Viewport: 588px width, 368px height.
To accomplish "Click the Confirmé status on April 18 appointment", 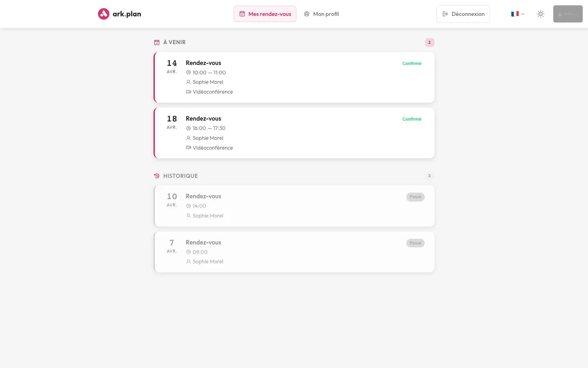I will (x=412, y=119).
